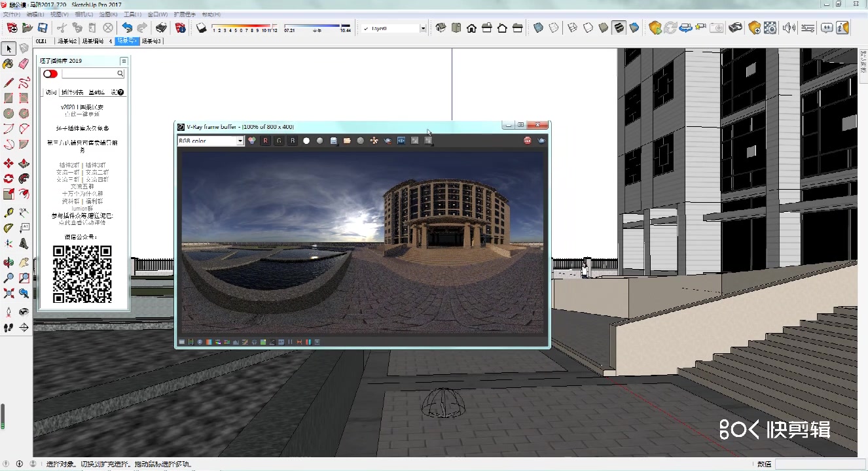Screen dimensions: 868x471
Task: Open 扩展程序 (Extensions) menu
Action: [x=185, y=14]
